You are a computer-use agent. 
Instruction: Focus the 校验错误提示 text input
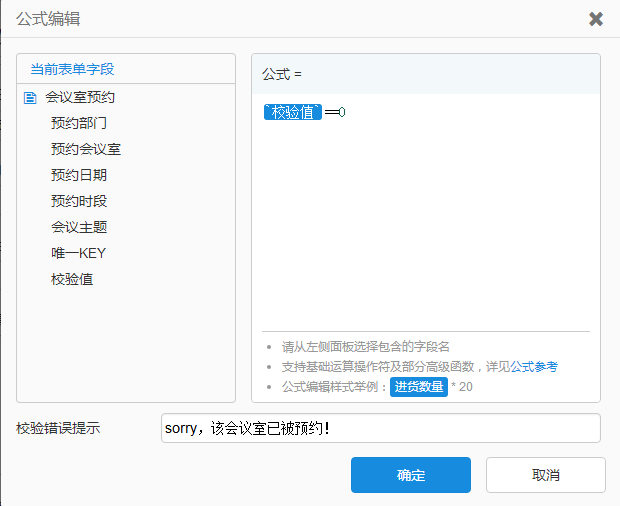click(x=380, y=428)
